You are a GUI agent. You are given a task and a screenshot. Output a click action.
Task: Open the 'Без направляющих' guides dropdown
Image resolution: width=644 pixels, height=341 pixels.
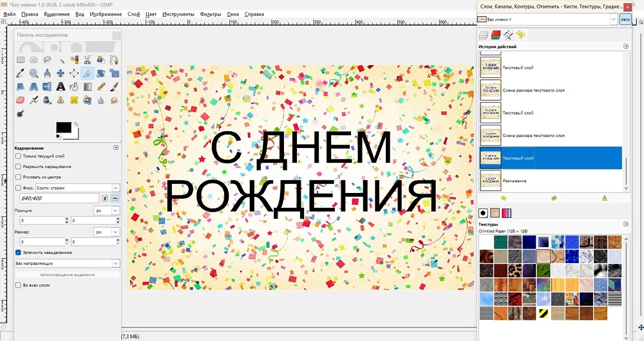(67, 263)
